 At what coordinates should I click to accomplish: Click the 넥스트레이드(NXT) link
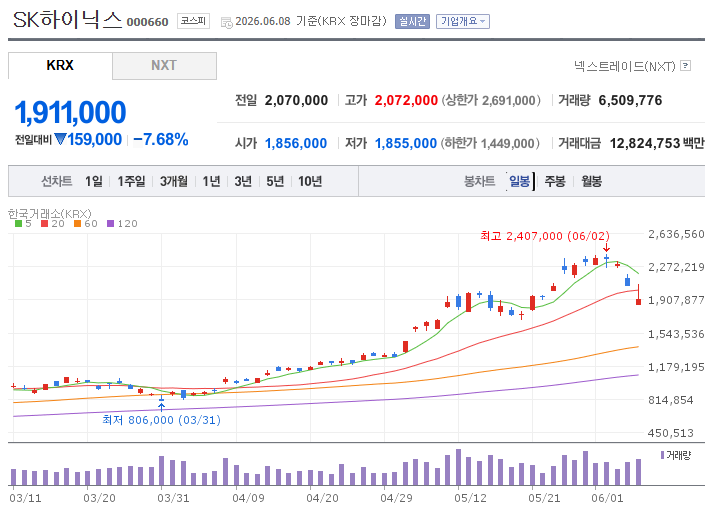(x=625, y=67)
